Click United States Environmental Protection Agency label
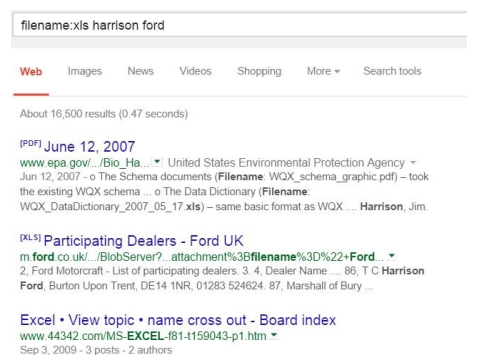477x360 pixels. pos(286,163)
